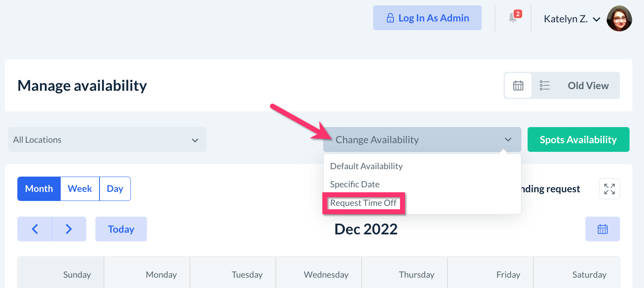Select the Week view toggle
644x288 pixels.
(x=80, y=189)
